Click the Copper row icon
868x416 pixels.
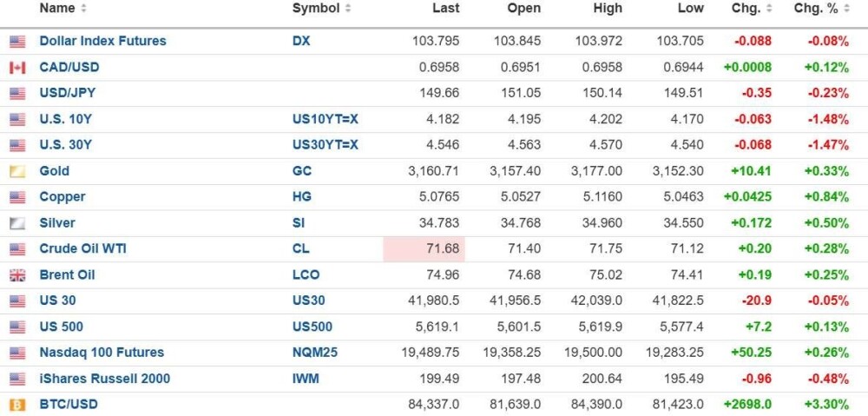tap(17, 197)
